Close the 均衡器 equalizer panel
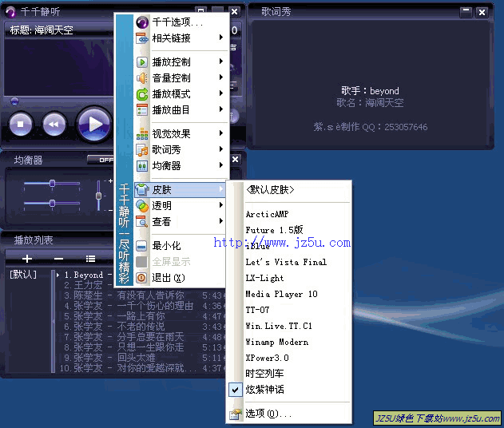The image size is (504, 428). (236, 160)
